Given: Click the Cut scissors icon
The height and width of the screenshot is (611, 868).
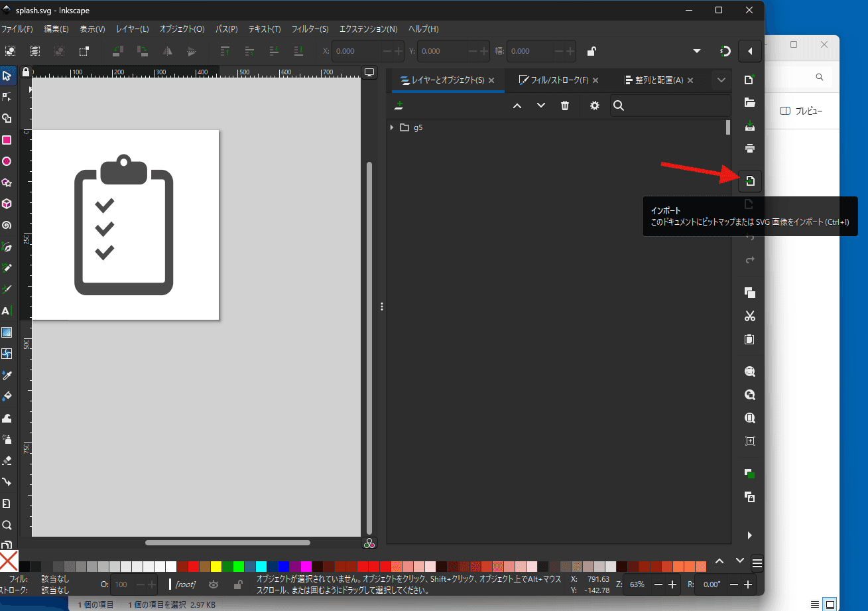Looking at the screenshot, I should [749, 316].
